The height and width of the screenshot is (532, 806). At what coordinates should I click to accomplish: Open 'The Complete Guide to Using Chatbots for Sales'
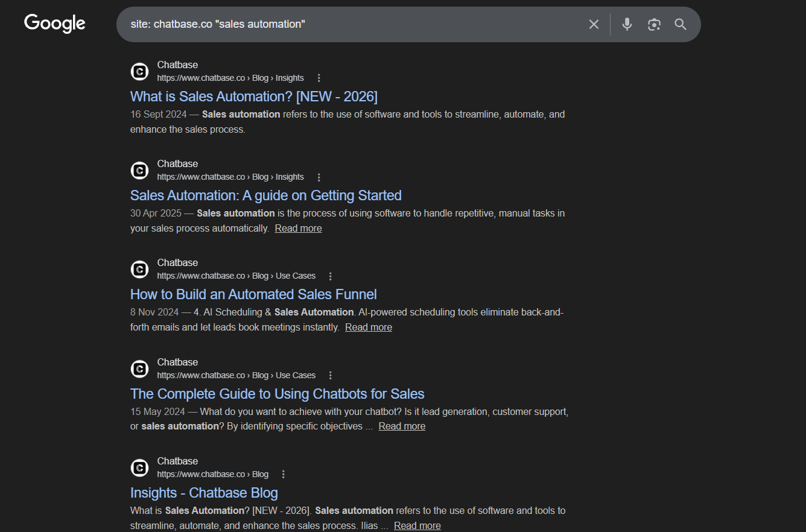coord(277,394)
